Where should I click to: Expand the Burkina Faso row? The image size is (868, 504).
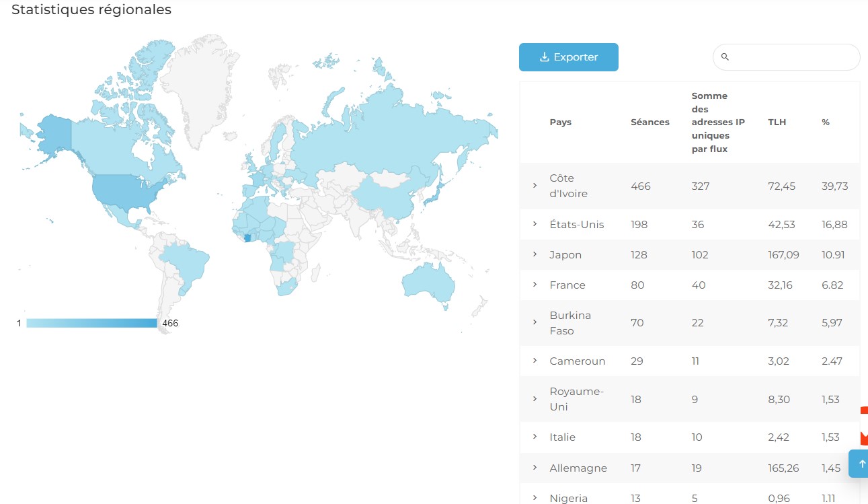coord(535,322)
